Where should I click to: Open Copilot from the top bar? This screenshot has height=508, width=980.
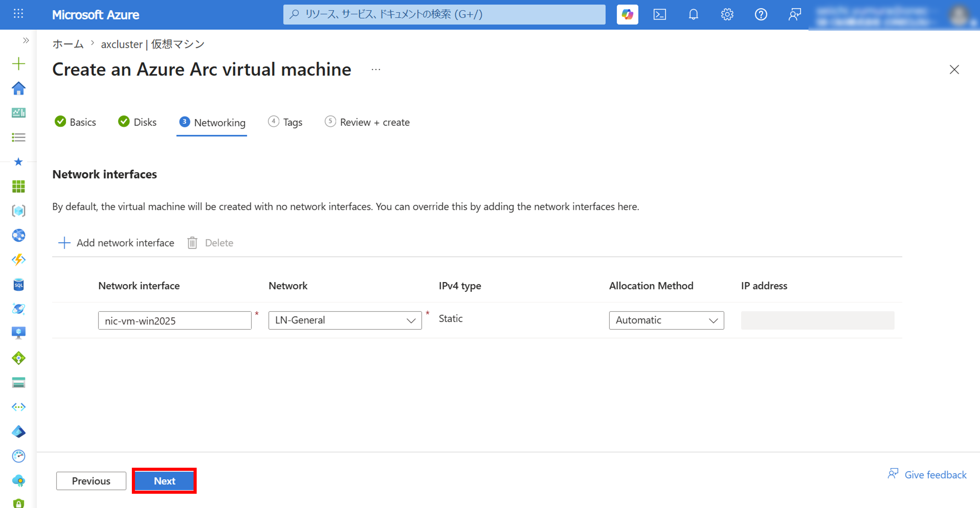click(x=627, y=14)
